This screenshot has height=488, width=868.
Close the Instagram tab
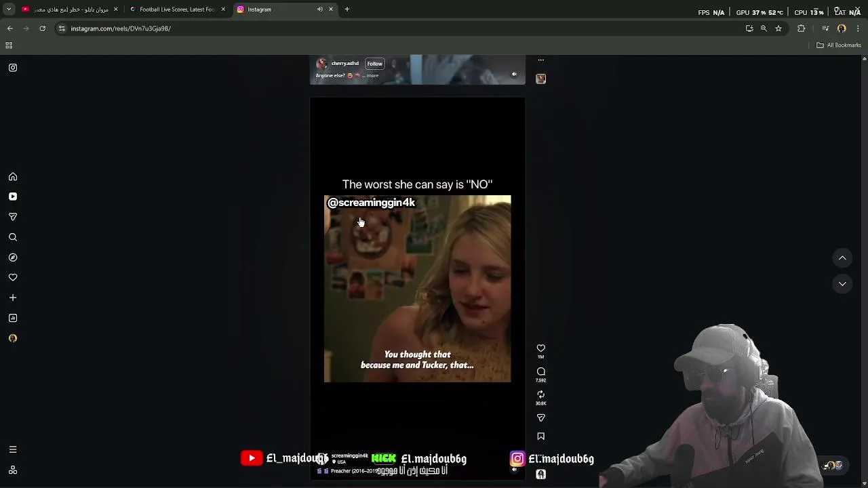click(331, 9)
